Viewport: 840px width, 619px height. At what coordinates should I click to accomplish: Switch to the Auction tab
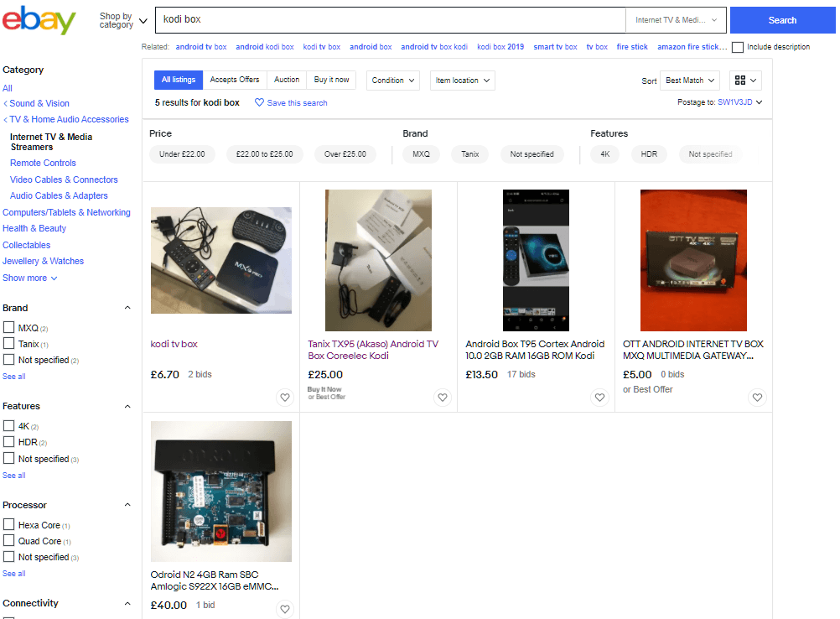point(287,80)
